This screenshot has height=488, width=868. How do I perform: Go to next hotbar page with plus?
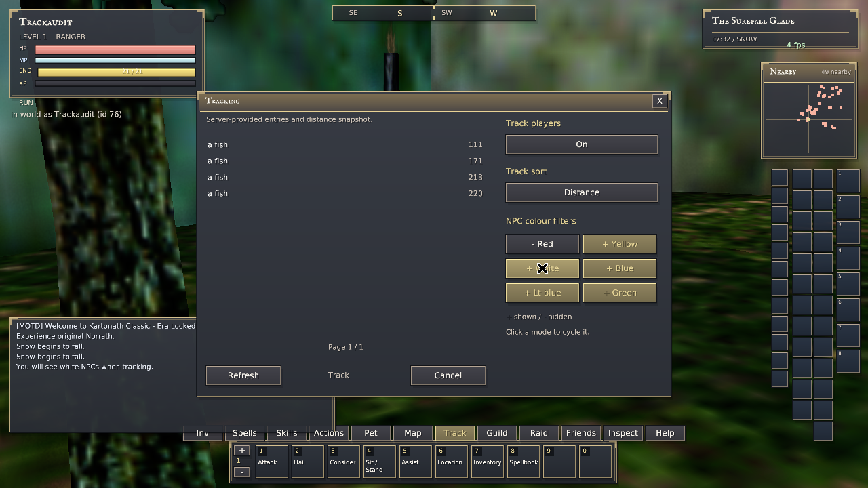point(242,451)
